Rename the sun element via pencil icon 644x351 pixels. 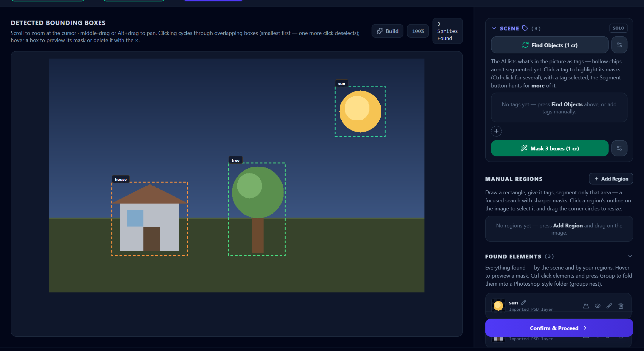[524, 302]
